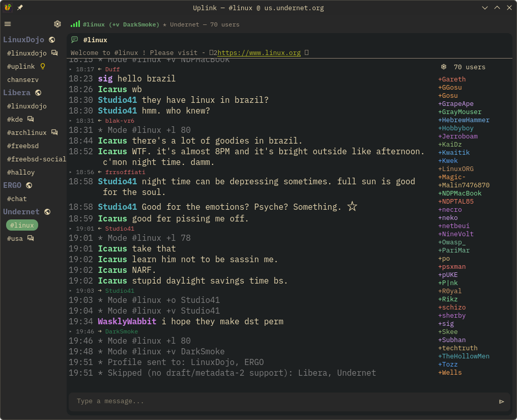
Task: Select the active #linux channel pill
Action: [22, 225]
